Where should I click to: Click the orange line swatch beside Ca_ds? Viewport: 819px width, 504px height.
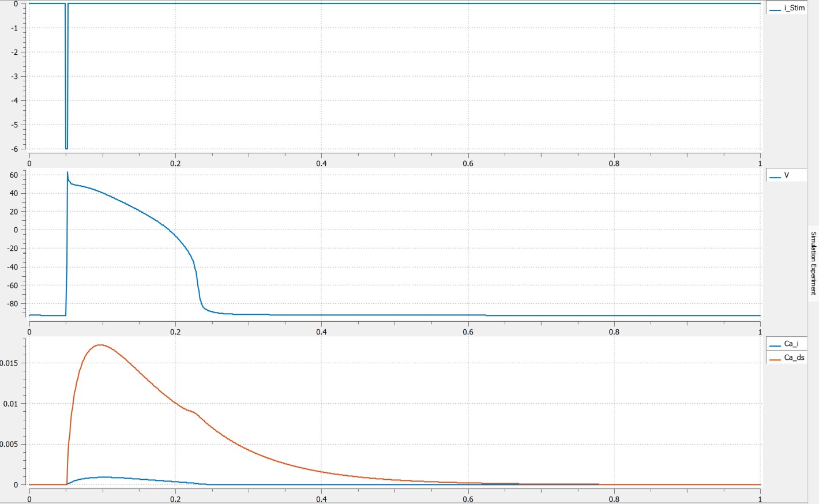pyautogui.click(x=775, y=358)
